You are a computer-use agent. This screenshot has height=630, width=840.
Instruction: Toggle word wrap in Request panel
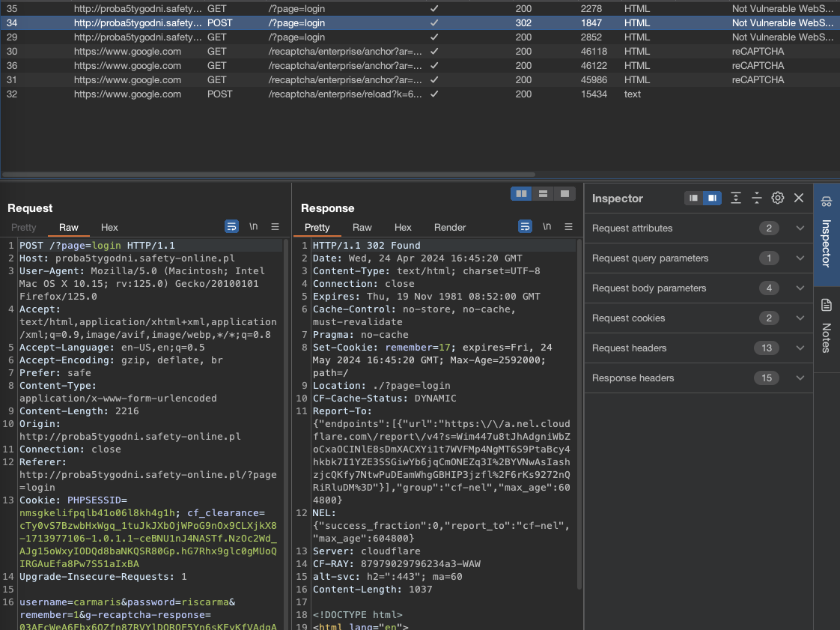[232, 226]
